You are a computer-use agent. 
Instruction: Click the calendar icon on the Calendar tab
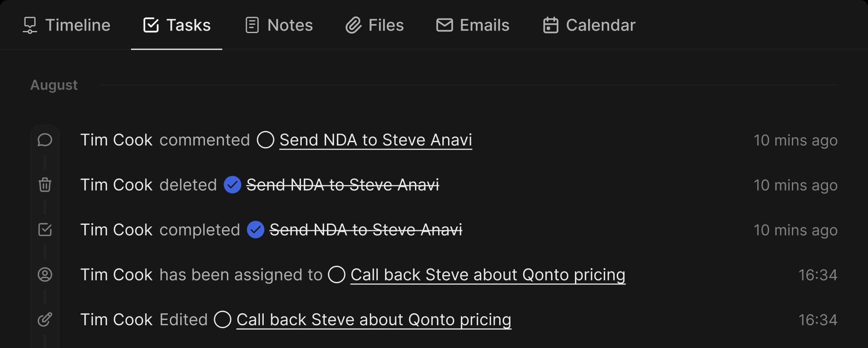click(x=551, y=25)
